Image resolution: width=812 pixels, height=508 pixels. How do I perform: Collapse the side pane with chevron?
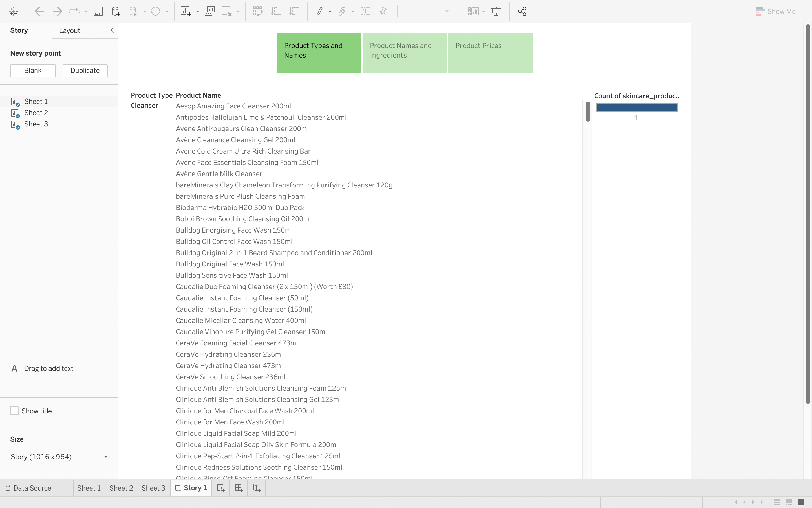point(112,30)
